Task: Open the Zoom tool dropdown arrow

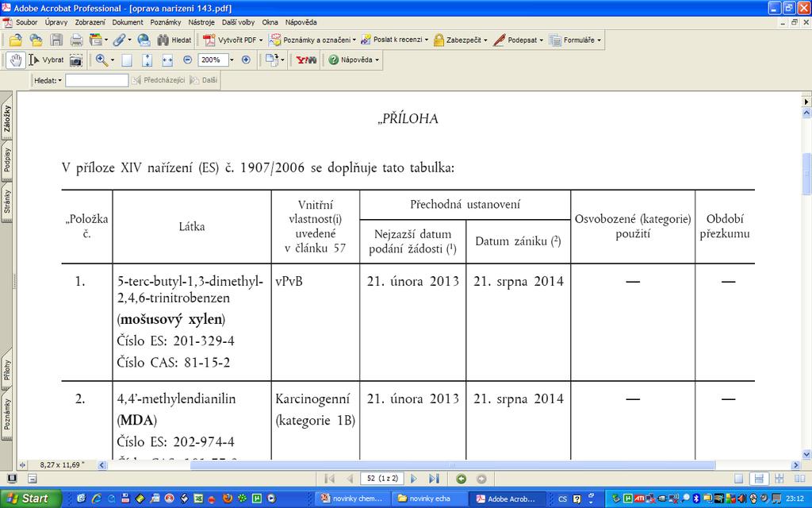Action: [x=112, y=60]
